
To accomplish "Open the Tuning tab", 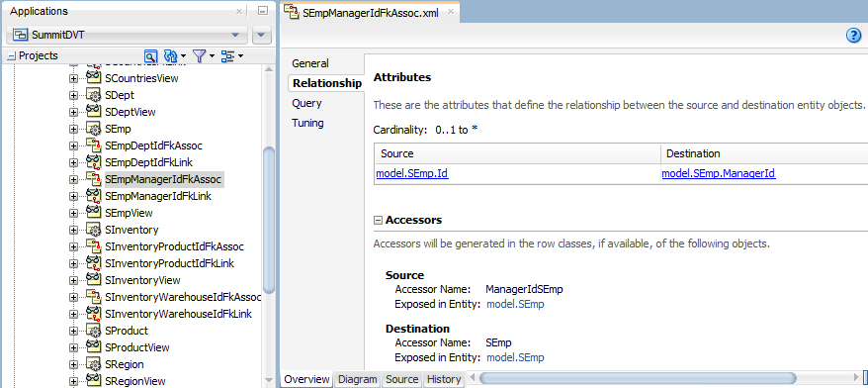I will coord(307,123).
